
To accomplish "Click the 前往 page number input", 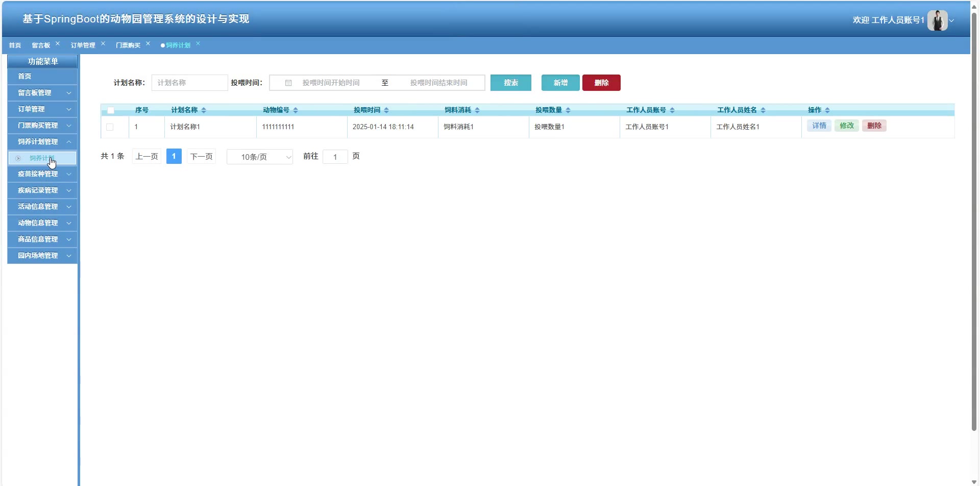I will pyautogui.click(x=335, y=157).
